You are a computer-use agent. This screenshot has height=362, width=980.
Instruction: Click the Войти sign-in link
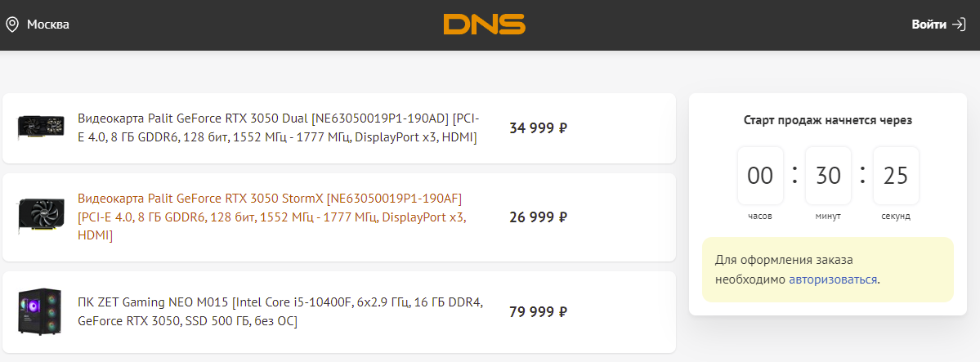(x=929, y=25)
